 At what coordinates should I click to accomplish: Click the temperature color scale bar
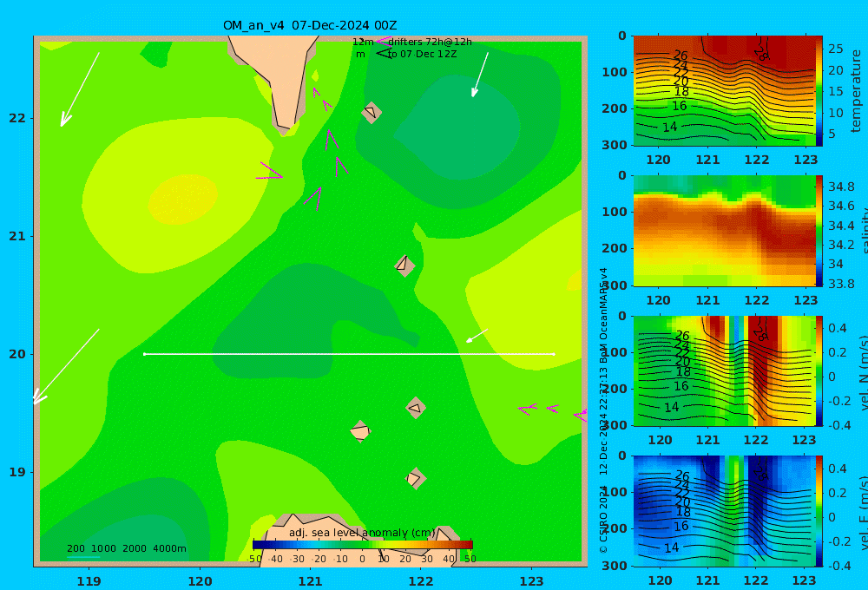(819, 91)
